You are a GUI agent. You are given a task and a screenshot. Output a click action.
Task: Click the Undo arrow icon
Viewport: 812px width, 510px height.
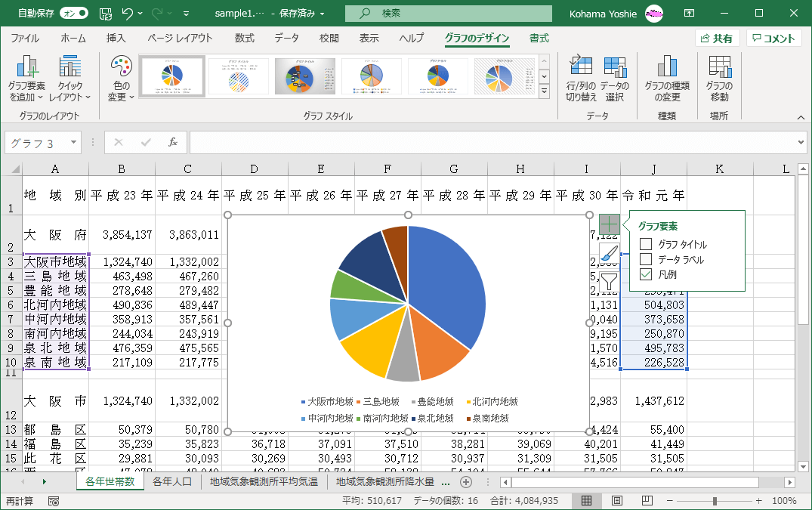tap(128, 14)
